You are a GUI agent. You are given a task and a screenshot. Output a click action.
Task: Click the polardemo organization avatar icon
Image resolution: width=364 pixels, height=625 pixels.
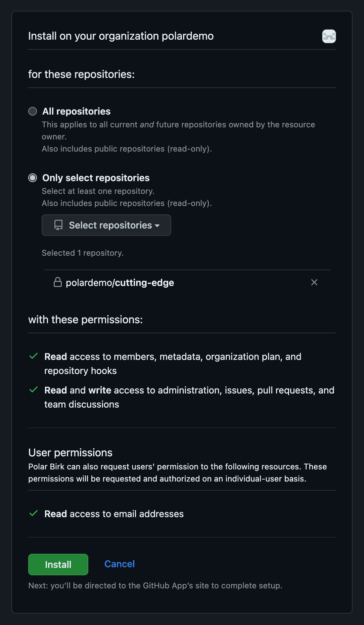329,36
